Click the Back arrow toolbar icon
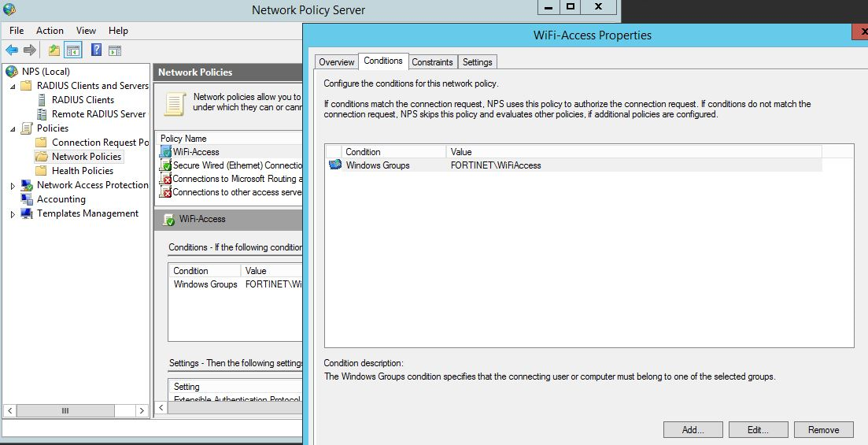Image resolution: width=868 pixels, height=445 pixels. (x=12, y=50)
